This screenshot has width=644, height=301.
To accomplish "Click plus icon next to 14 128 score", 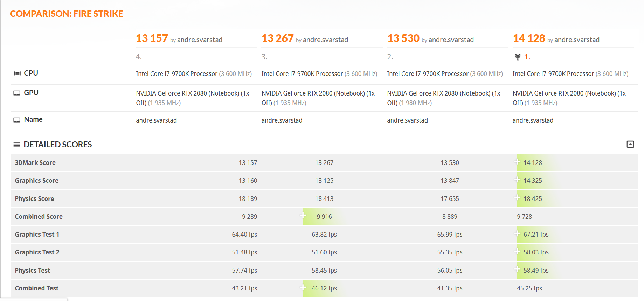I will tap(517, 162).
